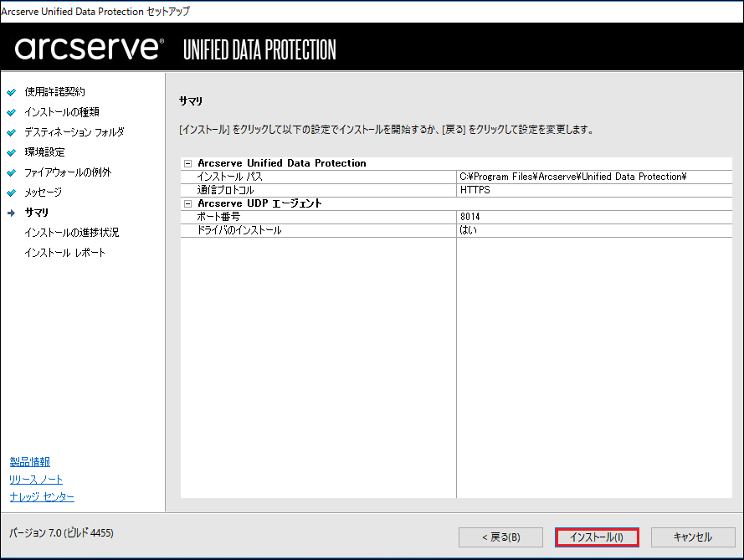Screen dimensions: 744x560
Task: Select the インストールの進捗状況 step
Action: 72,233
